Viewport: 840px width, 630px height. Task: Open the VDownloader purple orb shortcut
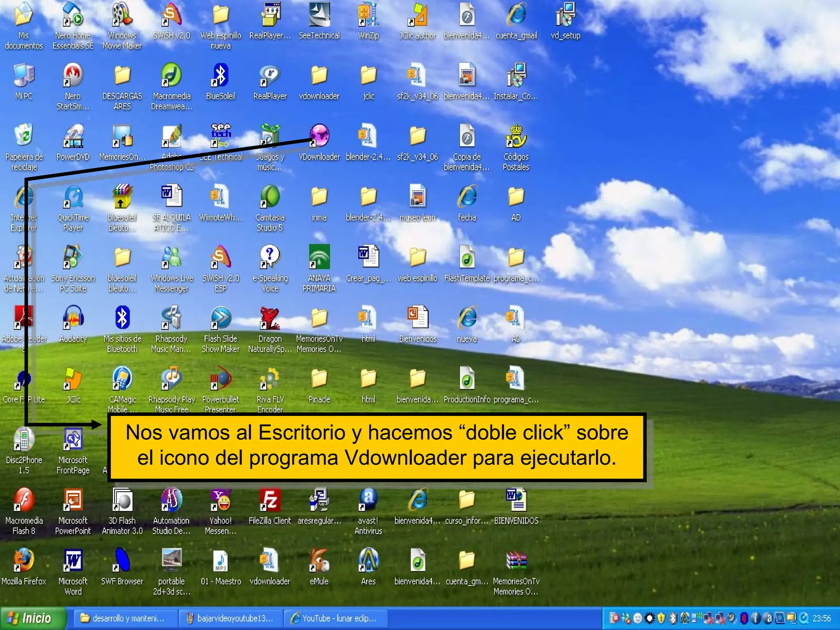click(x=319, y=135)
